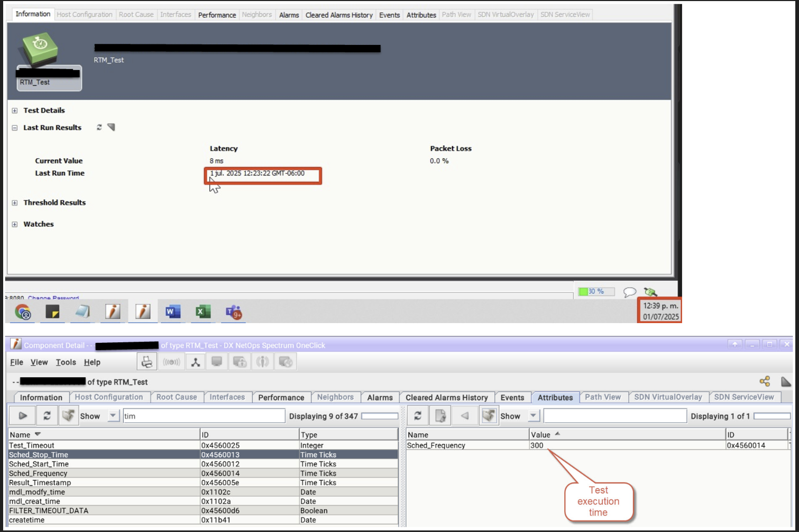Screen dimensions: 799x532
Task: Open Microsoft Teams from the taskbar
Action: pos(233,312)
